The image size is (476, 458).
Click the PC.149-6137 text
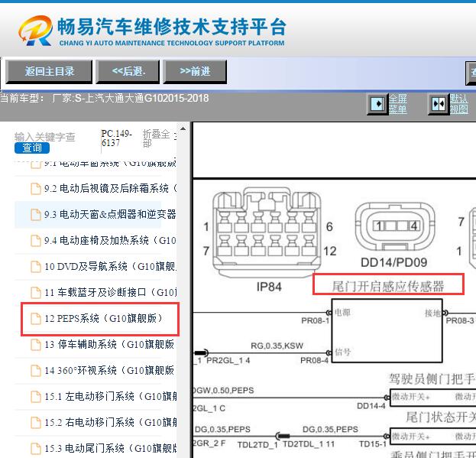coord(117,138)
